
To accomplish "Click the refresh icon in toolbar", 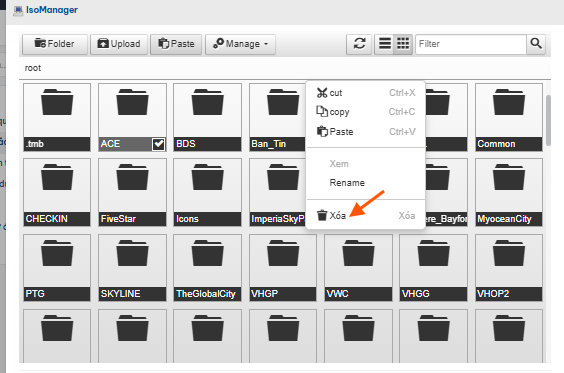I will pyautogui.click(x=359, y=44).
